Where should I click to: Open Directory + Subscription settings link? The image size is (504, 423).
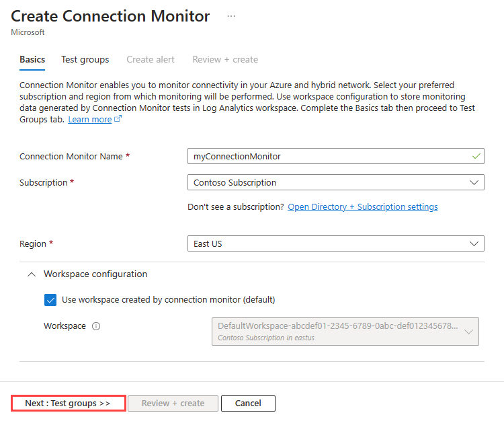tap(362, 207)
